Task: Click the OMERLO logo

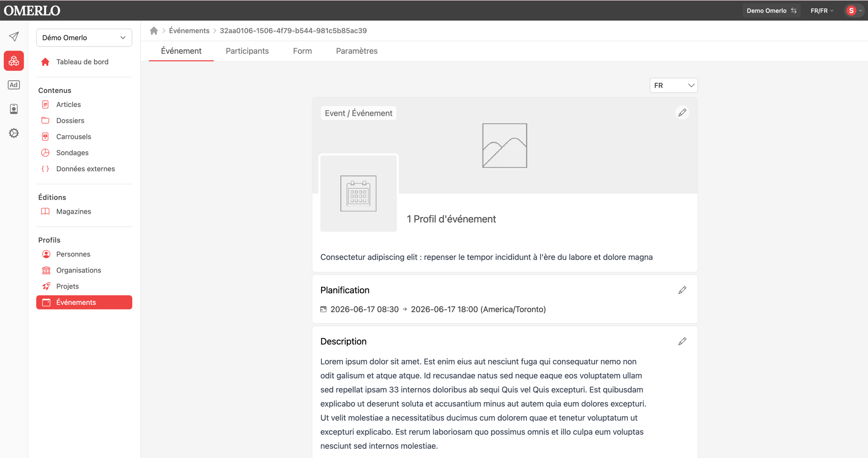Action: [32, 10]
